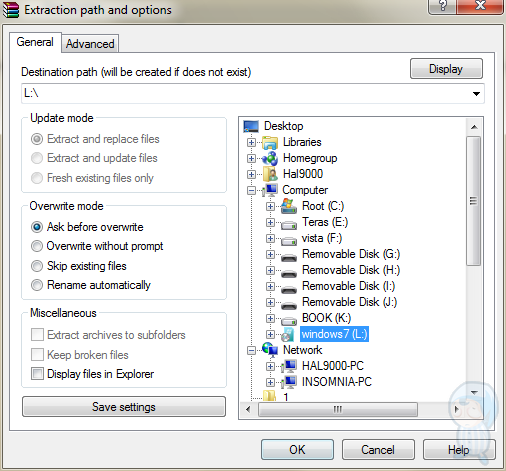This screenshot has width=506, height=471.
Task: Switch to the Advanced tab
Action: coord(90,44)
